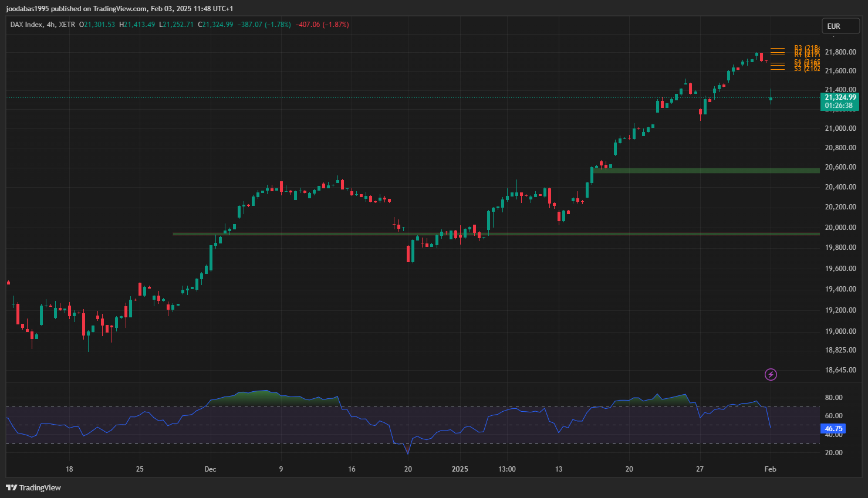
Task: Click the Dec label on time axis
Action: [210, 469]
